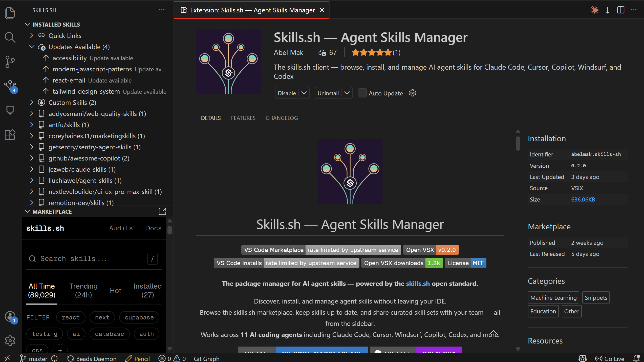This screenshot has height=362, width=644.
Task: Open the Abel Mak publisher link
Action: tap(288, 52)
